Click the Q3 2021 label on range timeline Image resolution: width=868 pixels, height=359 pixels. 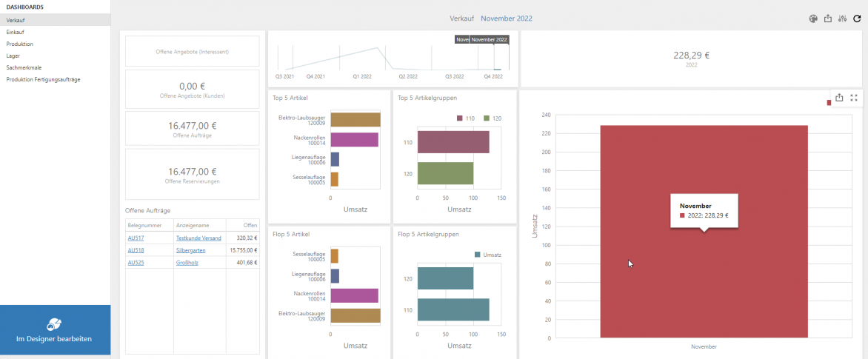[284, 76]
